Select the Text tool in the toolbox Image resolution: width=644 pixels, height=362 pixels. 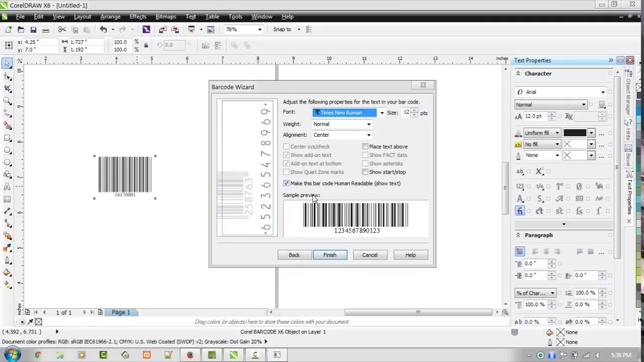pyautogui.click(x=7, y=187)
